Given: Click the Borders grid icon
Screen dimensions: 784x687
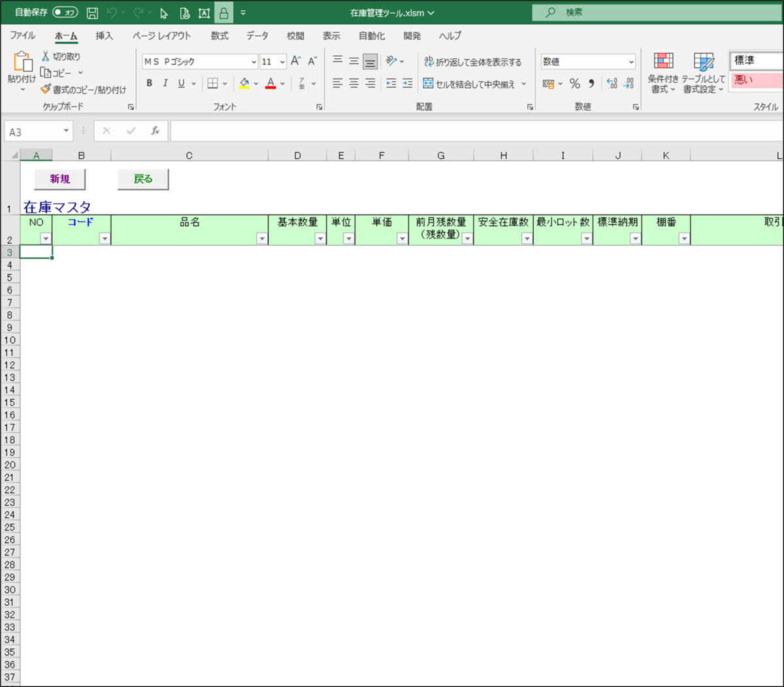Looking at the screenshot, I should [212, 83].
